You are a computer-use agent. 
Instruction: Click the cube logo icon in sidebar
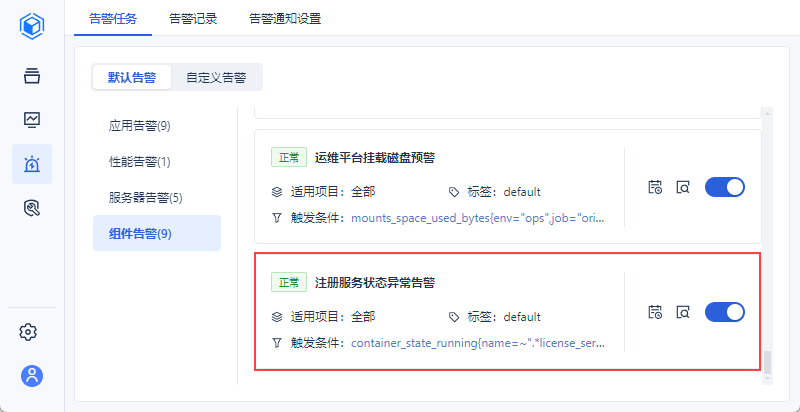[32, 26]
